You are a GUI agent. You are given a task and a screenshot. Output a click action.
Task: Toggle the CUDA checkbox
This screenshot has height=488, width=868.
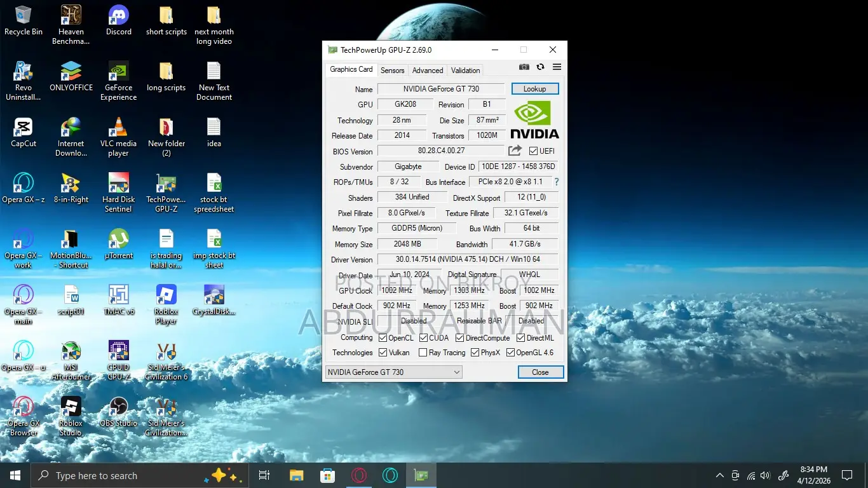tap(424, 338)
